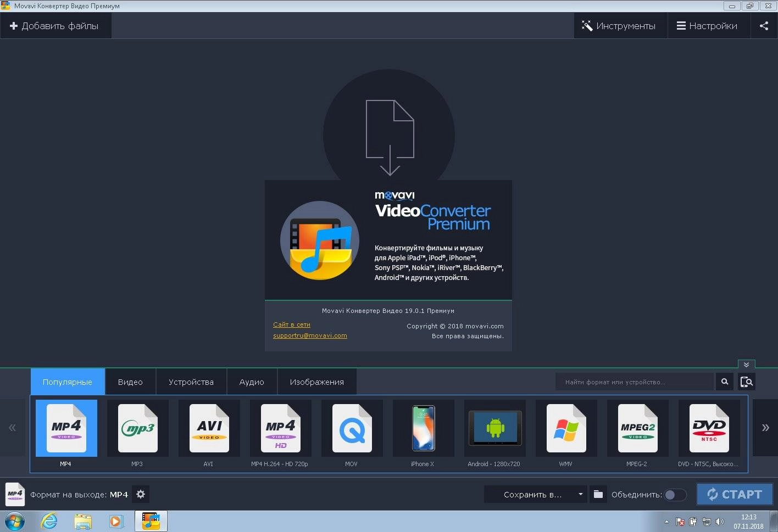
Task: Pick the AVI video preset
Action: pos(209,428)
